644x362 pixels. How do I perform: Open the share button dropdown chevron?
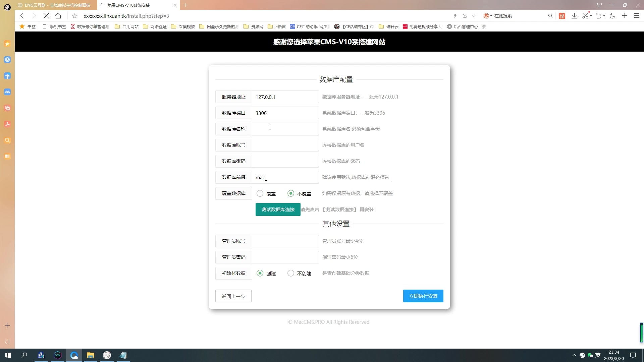[x=474, y=16]
